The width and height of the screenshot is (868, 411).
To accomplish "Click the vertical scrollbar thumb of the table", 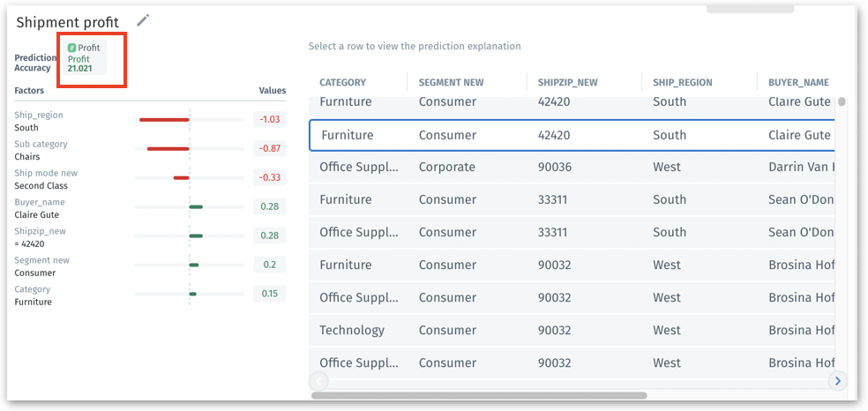I will pos(842,101).
